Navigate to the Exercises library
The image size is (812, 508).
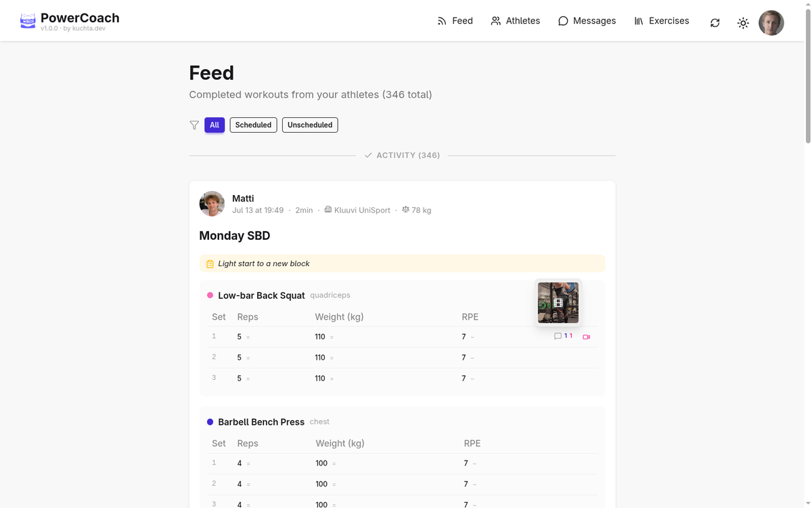click(662, 21)
